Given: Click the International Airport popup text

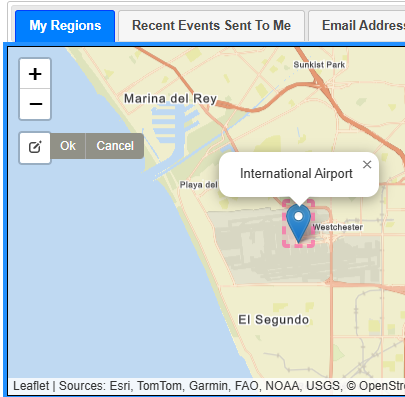Looking at the screenshot, I should point(296,174).
